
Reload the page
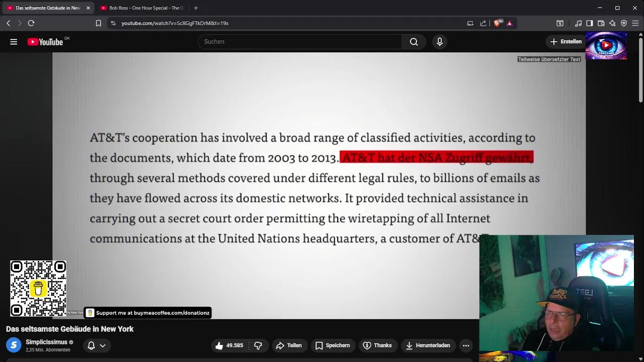(31, 23)
